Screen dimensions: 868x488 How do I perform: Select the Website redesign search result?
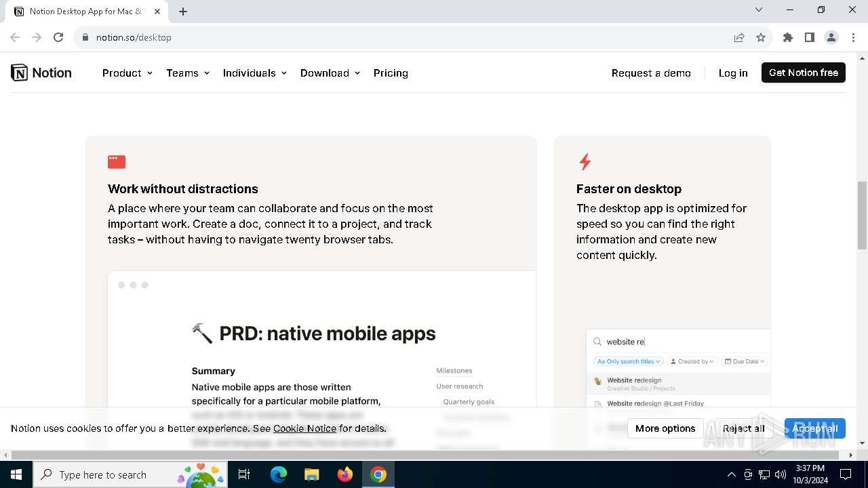coord(678,384)
